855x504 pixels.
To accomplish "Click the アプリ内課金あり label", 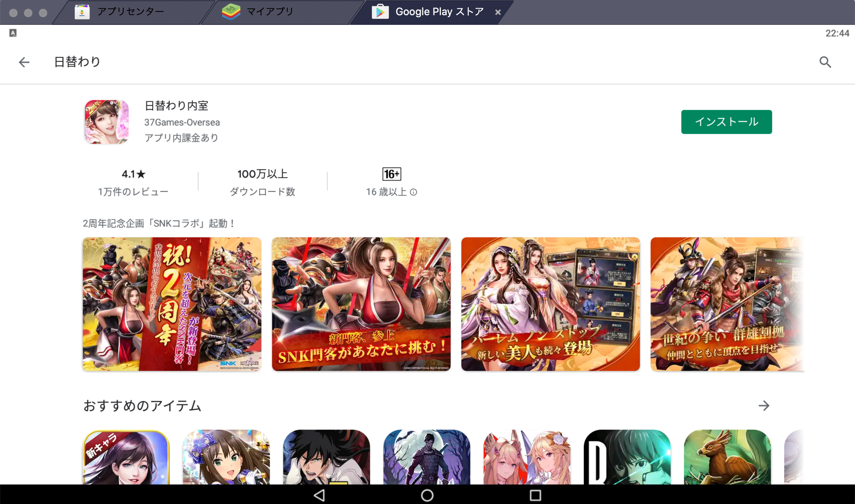I will click(x=181, y=138).
